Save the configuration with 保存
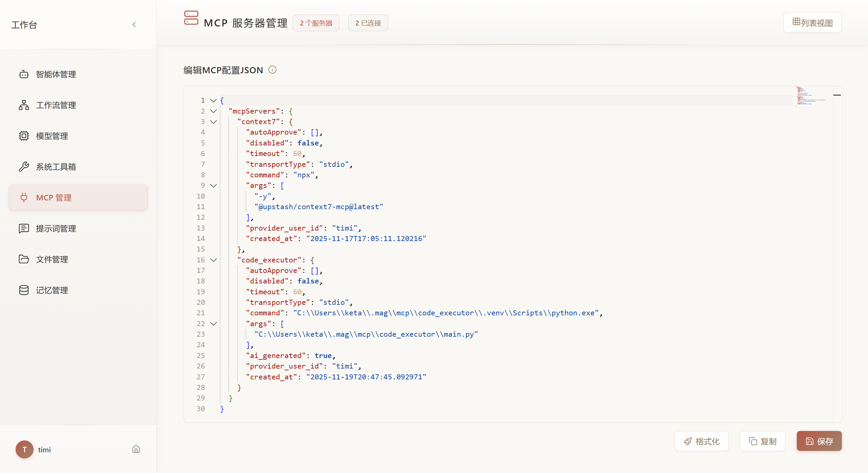This screenshot has width=868, height=473. 818,441
